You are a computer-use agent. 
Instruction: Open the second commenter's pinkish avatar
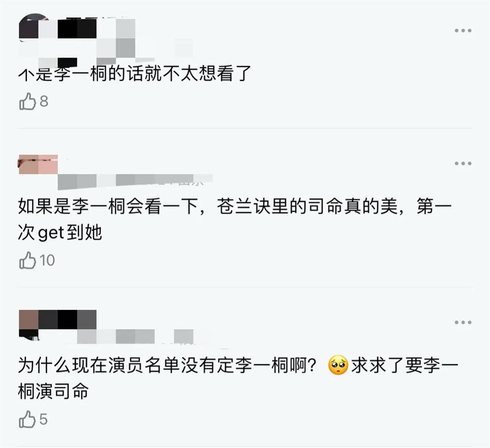(x=38, y=165)
